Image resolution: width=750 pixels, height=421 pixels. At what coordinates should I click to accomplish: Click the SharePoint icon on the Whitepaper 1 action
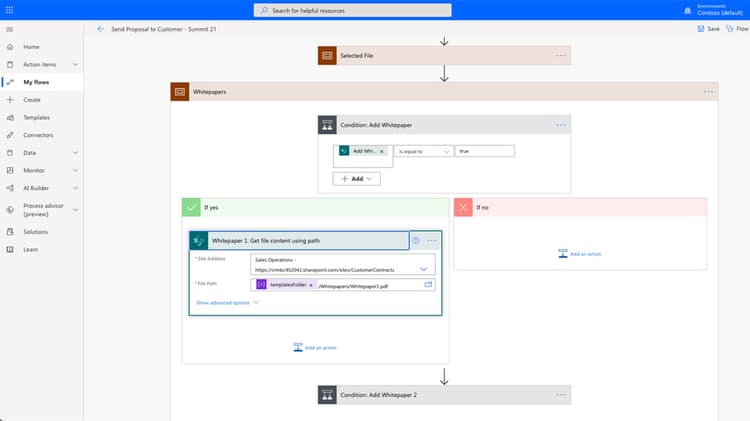199,241
